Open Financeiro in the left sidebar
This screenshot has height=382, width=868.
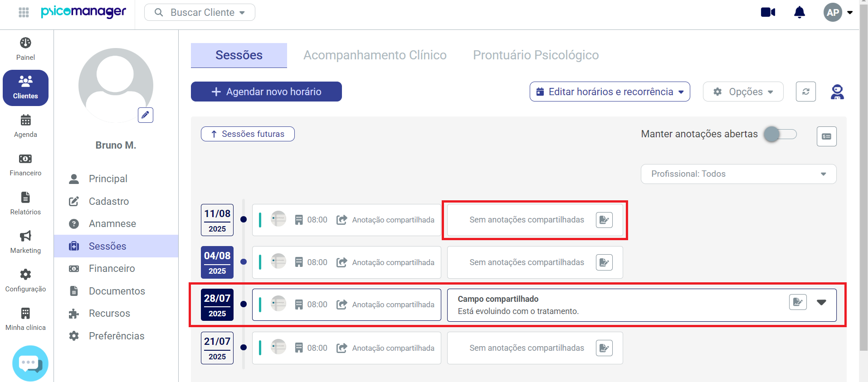(x=25, y=165)
